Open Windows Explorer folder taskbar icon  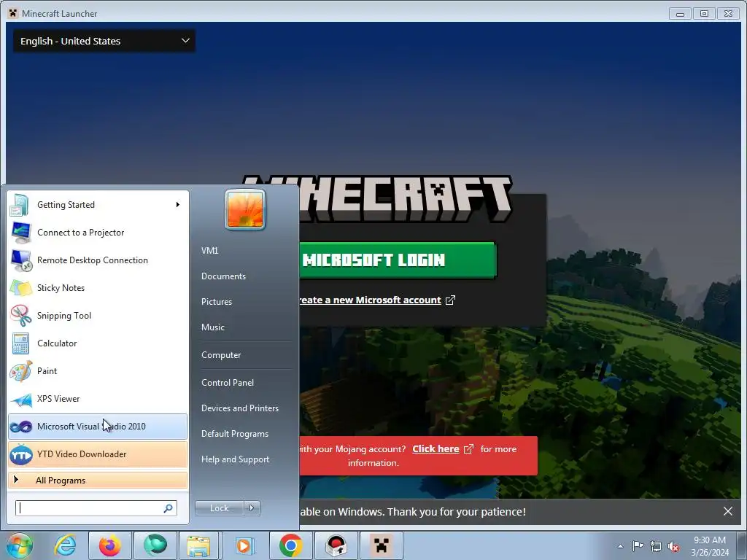[199, 545]
